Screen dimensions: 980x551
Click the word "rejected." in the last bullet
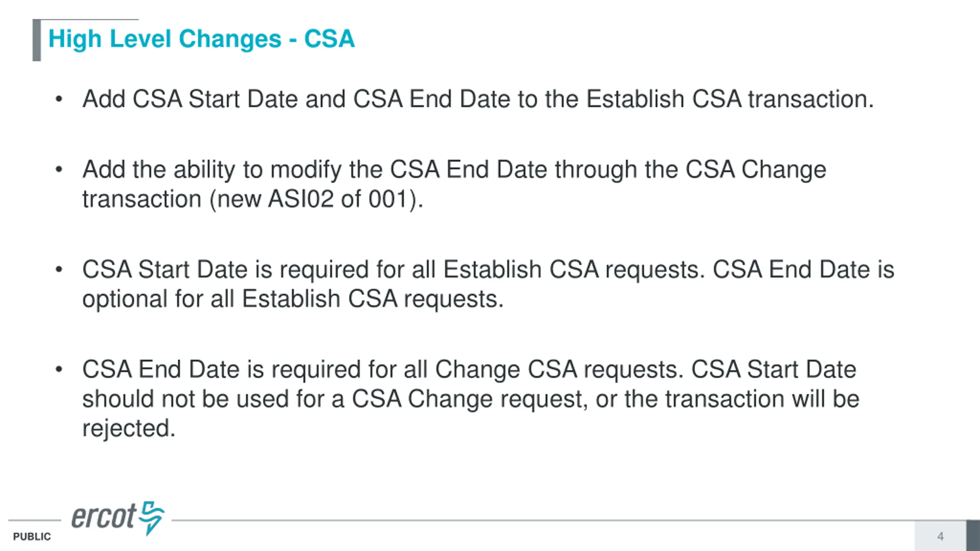(x=129, y=428)
